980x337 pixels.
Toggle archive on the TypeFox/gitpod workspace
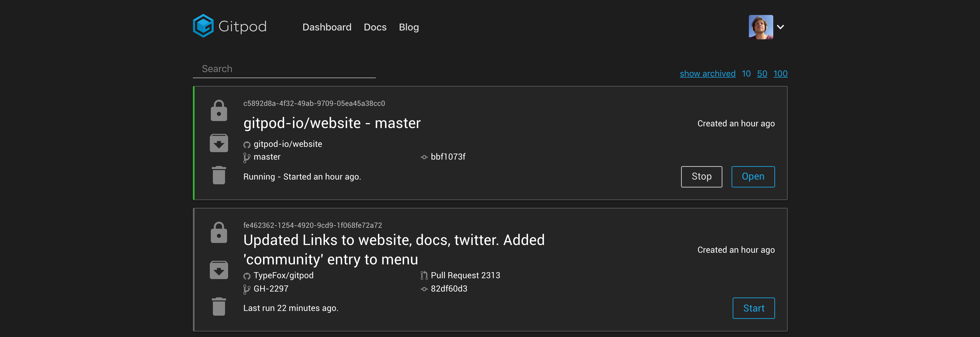point(219,269)
